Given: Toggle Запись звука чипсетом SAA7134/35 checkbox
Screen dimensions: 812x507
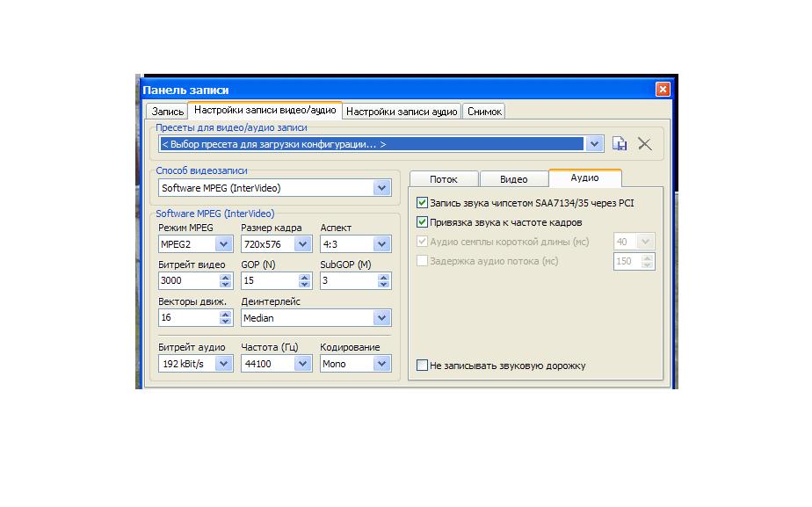Looking at the screenshot, I should pyautogui.click(x=423, y=203).
